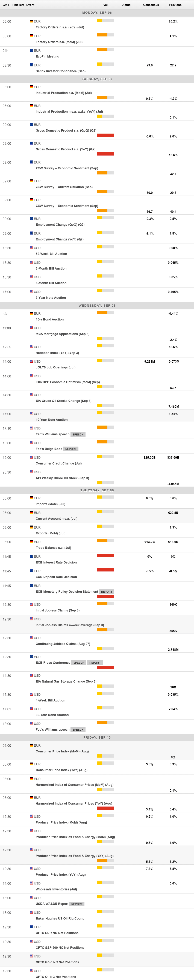194x980 pixels.
Task: Click the volatility bar for ECB Interest Rate Decision
Action: pos(105,555)
